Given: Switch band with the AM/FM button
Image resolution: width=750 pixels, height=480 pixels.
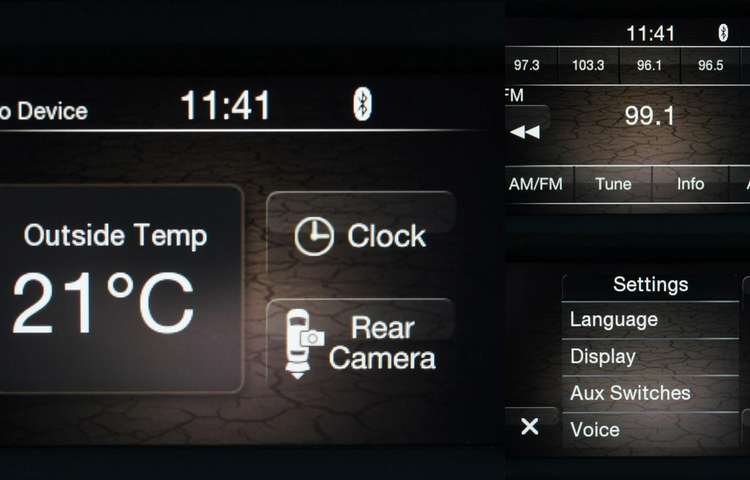Looking at the screenshot, I should [536, 184].
